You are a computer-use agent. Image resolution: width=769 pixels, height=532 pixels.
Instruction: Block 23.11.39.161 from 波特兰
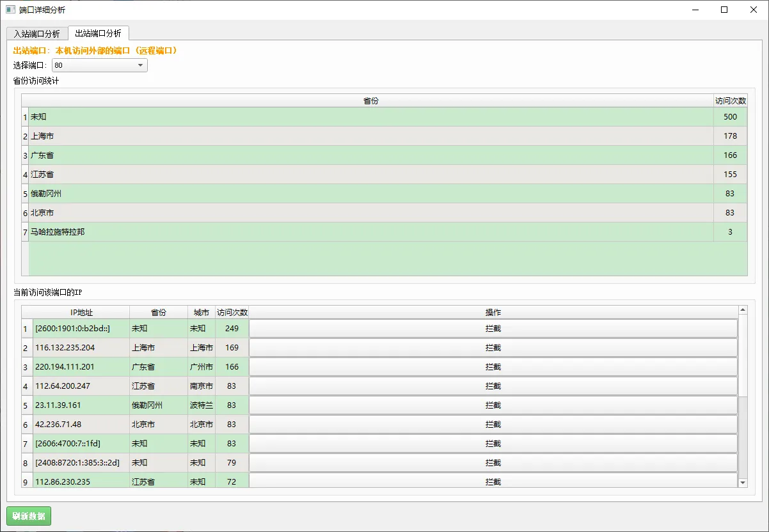pos(493,405)
